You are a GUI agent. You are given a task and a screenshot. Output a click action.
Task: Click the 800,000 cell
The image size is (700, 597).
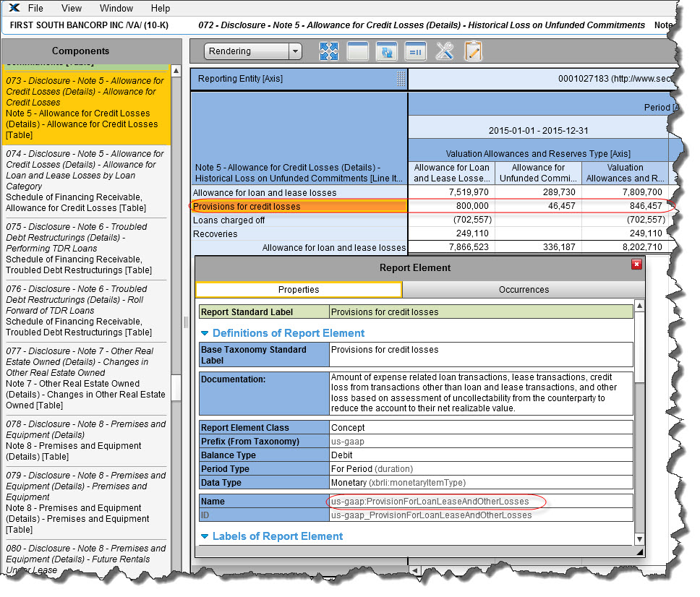451,206
